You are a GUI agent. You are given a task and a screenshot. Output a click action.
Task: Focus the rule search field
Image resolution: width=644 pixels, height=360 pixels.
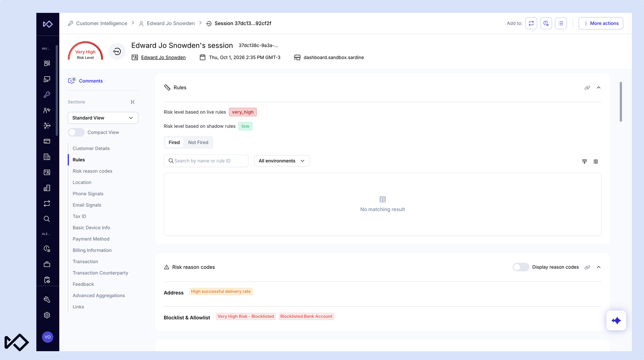coord(206,161)
